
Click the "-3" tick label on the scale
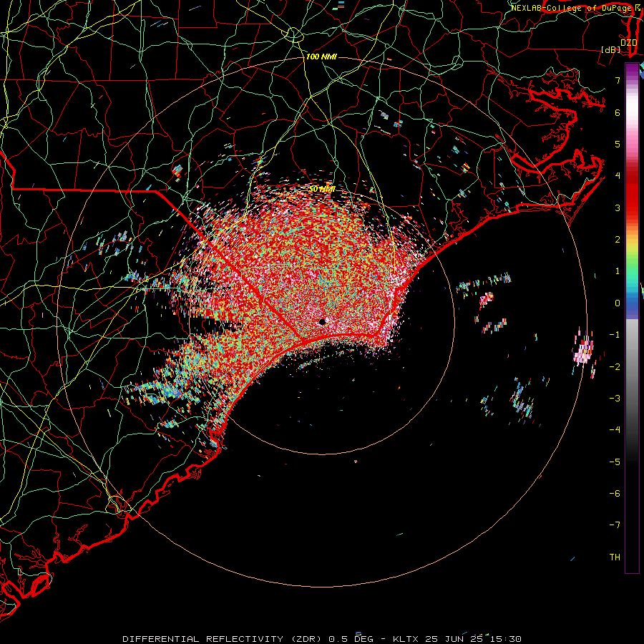(615, 399)
